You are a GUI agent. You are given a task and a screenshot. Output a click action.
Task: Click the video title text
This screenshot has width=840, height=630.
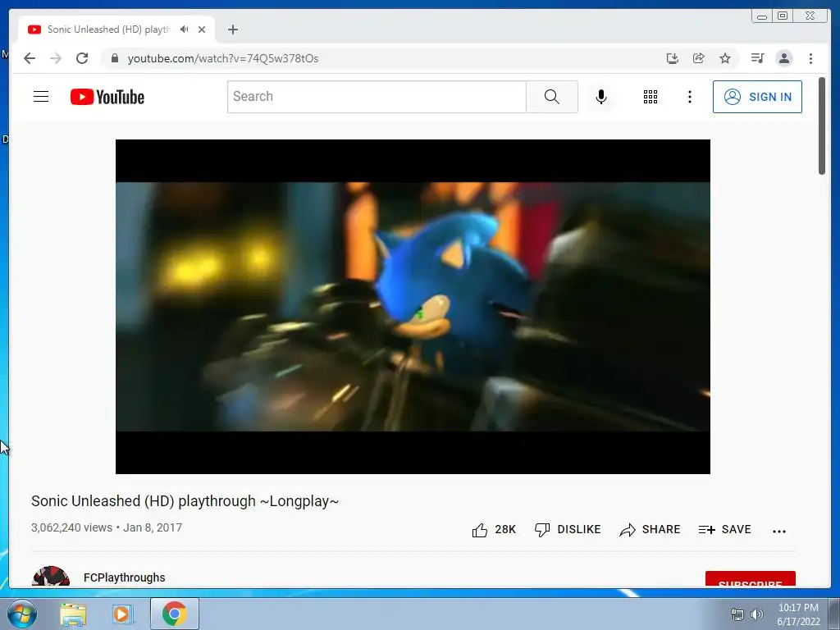point(185,501)
